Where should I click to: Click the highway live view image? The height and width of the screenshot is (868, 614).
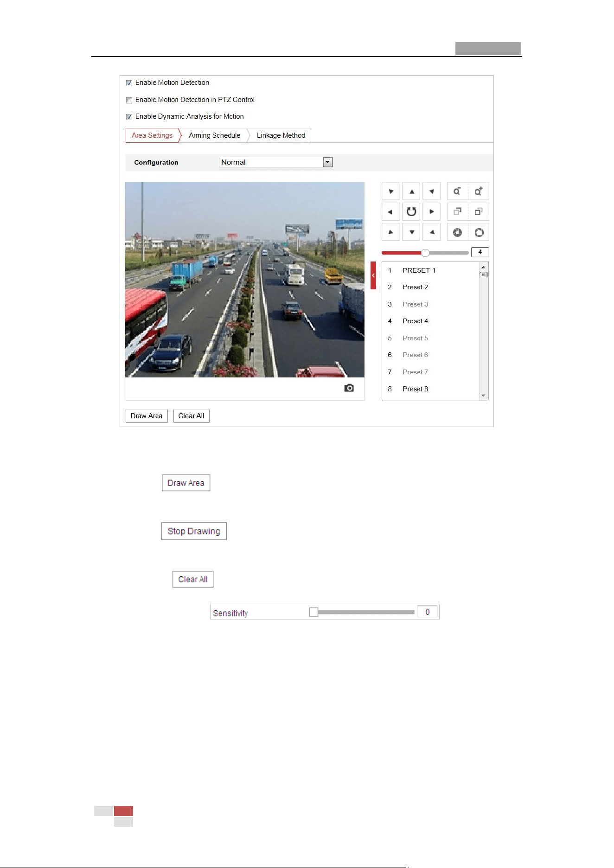pos(245,280)
